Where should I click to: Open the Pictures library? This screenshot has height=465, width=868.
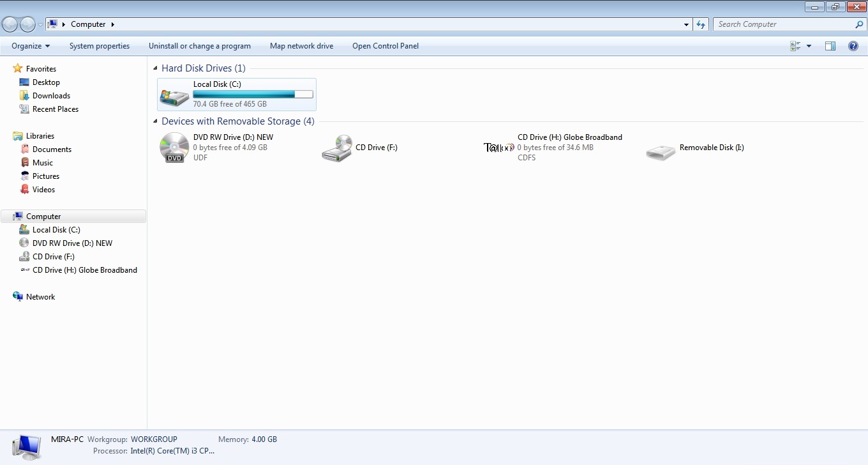point(46,176)
